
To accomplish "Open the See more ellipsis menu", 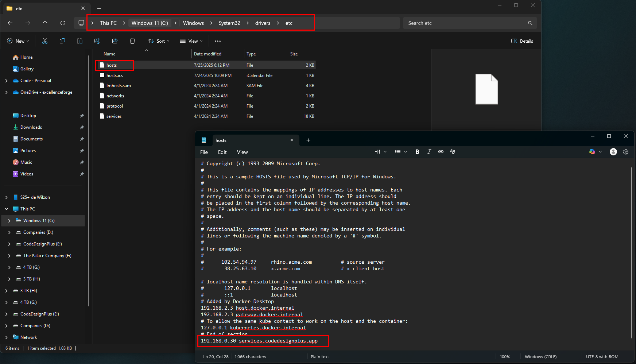I will (x=218, y=41).
